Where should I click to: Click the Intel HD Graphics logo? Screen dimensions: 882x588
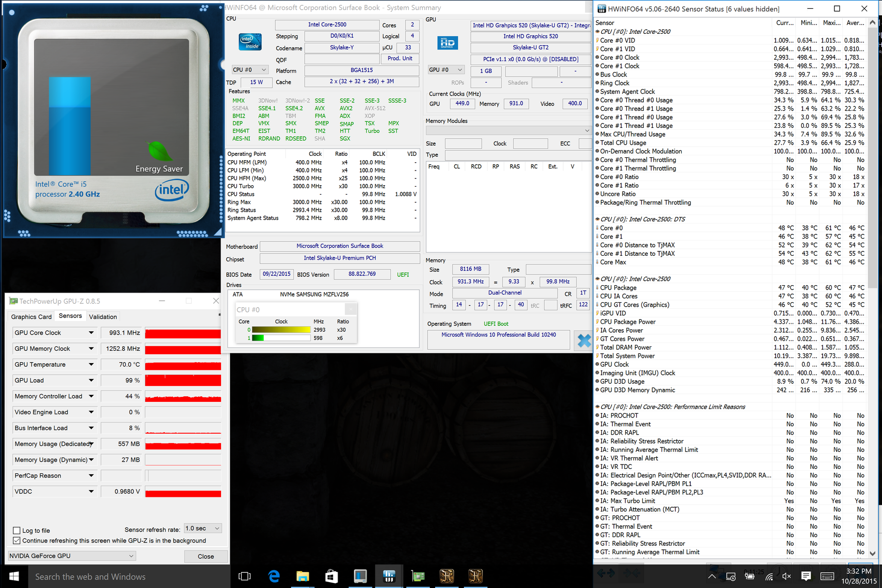click(x=447, y=43)
